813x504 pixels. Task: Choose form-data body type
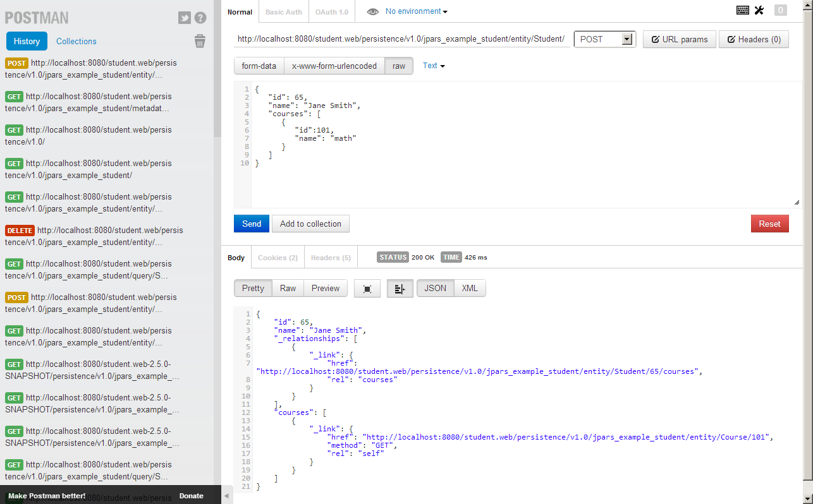point(259,66)
